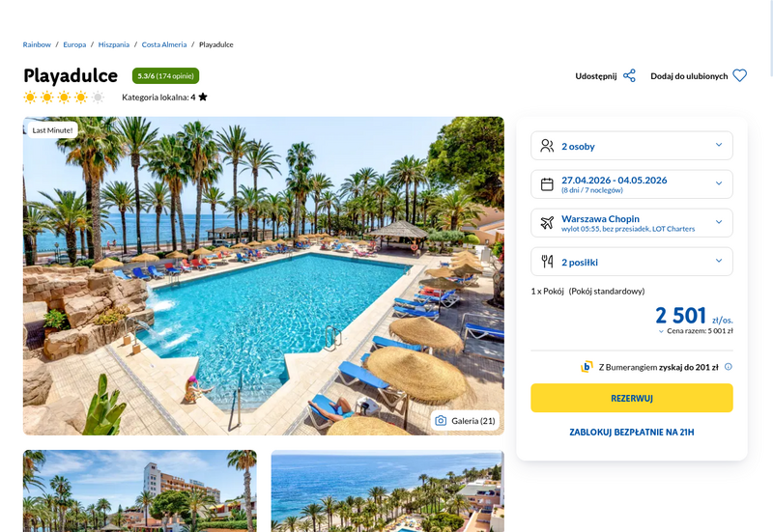Expand the Warszawa Chopin departure dropdown
Image resolution: width=773 pixels, height=532 pixels.
pos(632,223)
